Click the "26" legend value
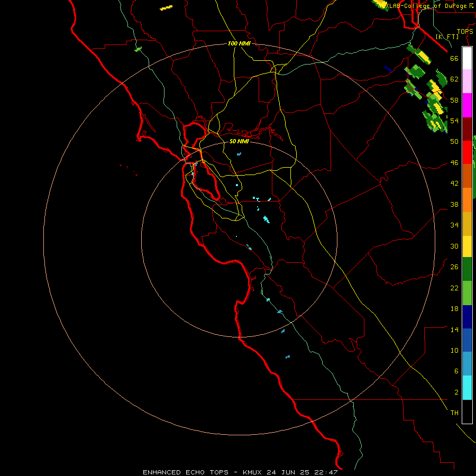Viewport: 476px width, 476px height. coord(454,267)
